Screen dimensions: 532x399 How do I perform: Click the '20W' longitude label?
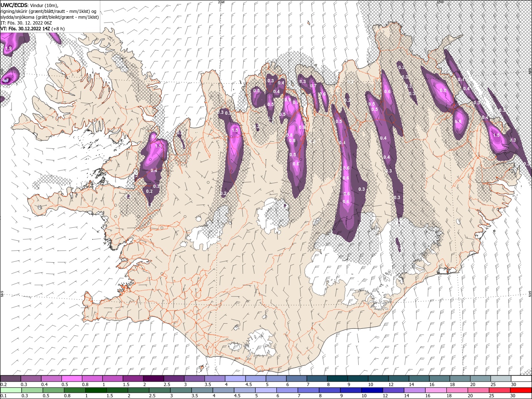(221, 2)
